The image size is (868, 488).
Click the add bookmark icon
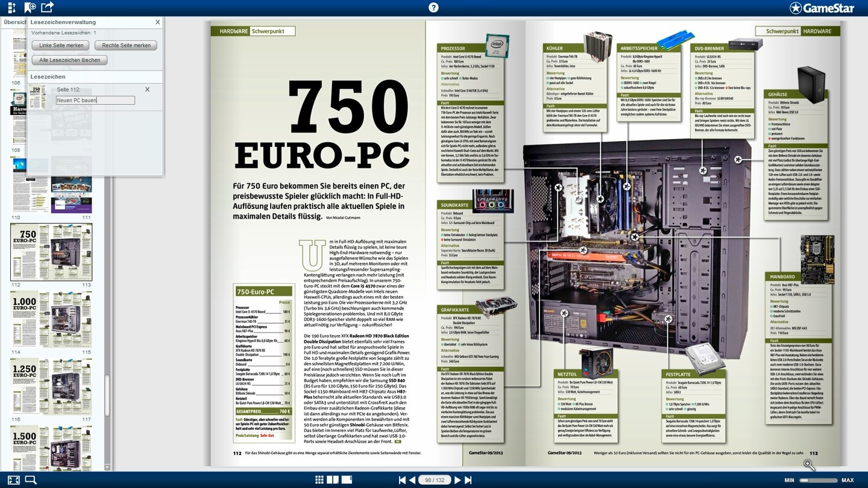point(30,7)
